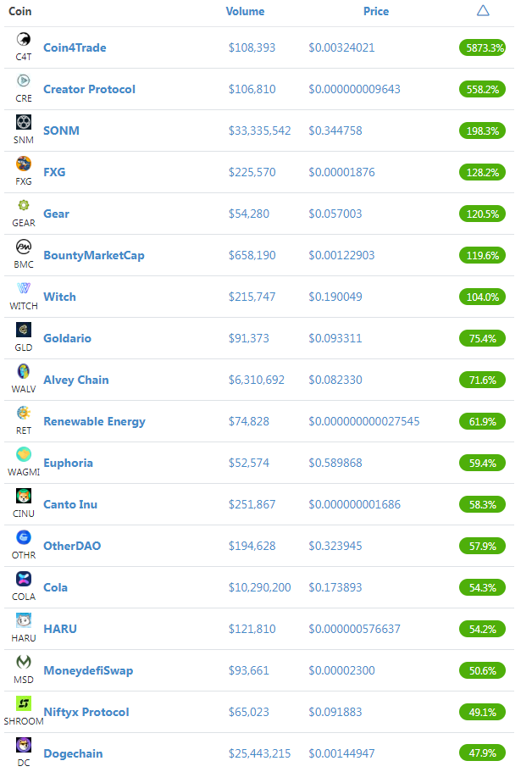
Task: Open the Creator Protocol coin link
Action: pos(89,89)
